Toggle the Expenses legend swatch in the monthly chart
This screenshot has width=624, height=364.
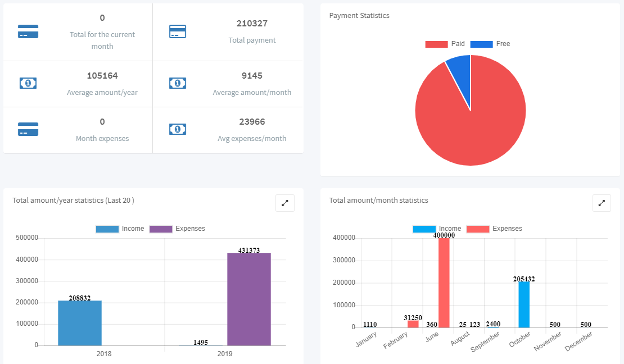(x=478, y=229)
